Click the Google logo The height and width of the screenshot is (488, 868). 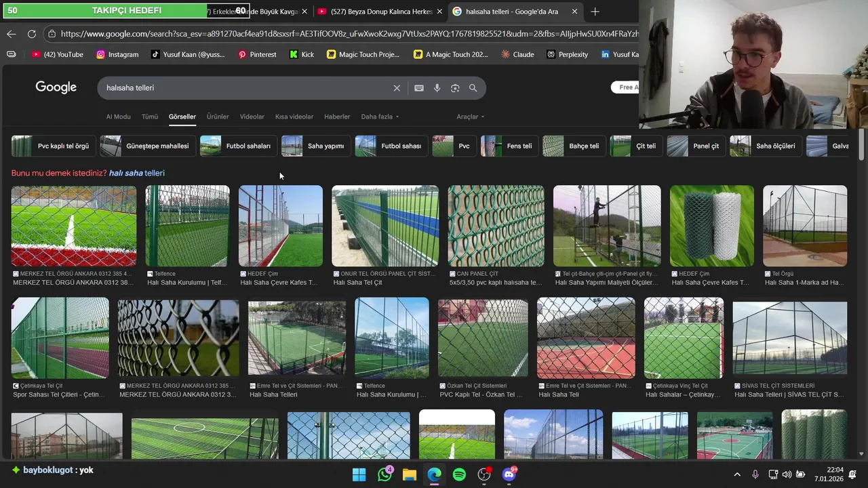56,87
